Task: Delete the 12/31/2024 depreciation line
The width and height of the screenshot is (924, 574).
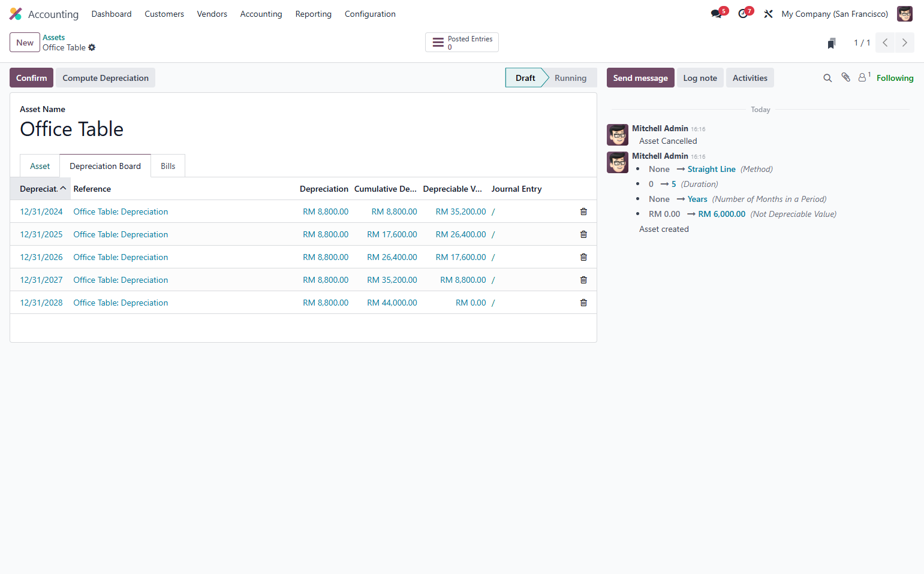Action: [583, 212]
